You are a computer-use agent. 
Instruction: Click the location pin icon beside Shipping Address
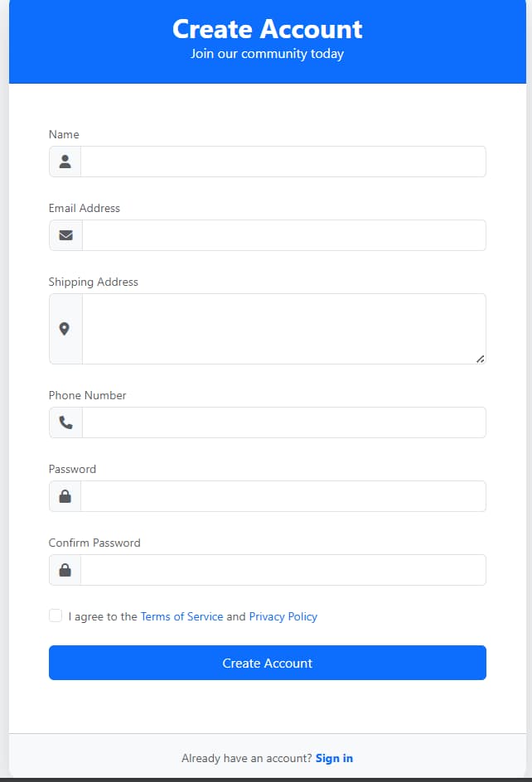click(x=65, y=328)
